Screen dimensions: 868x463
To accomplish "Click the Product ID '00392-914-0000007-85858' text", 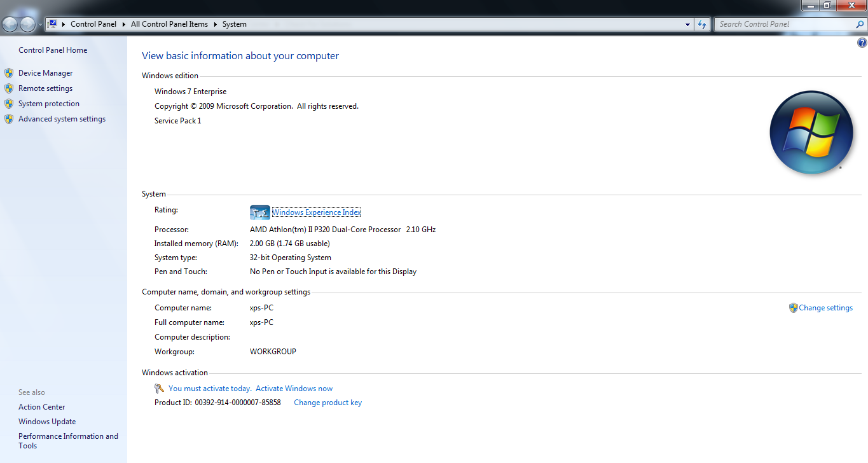I will [x=238, y=403].
